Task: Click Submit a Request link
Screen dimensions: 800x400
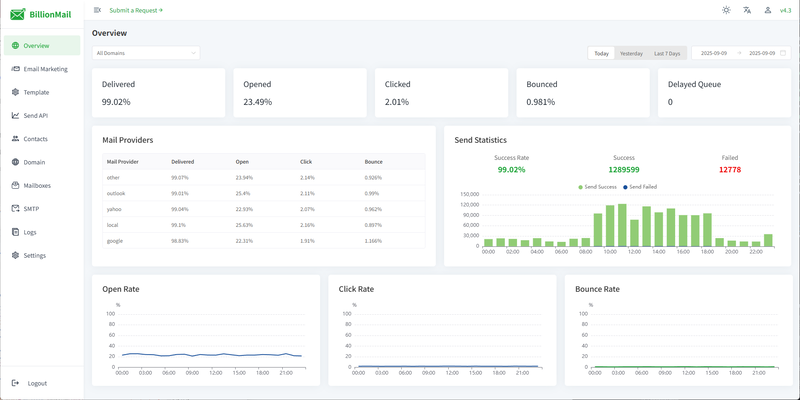Action: pos(136,10)
